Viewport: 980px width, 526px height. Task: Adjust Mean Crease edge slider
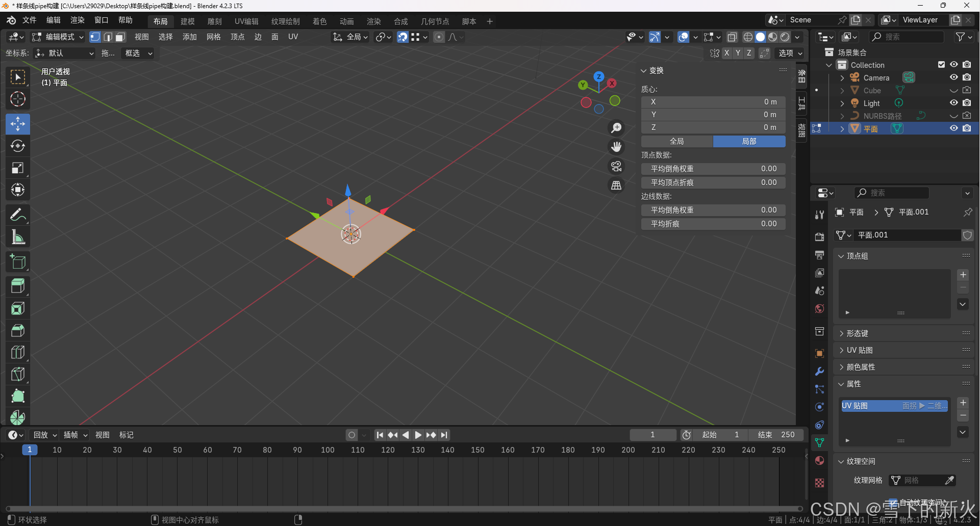pos(713,224)
